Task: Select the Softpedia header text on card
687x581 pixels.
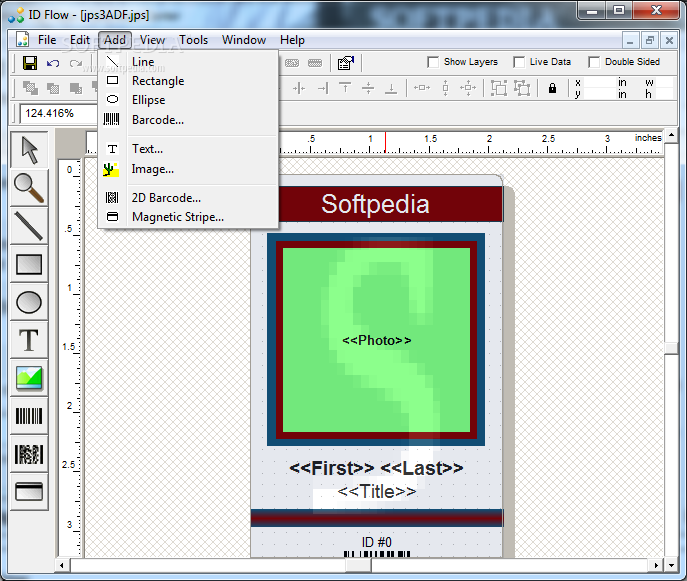Action: (x=375, y=204)
